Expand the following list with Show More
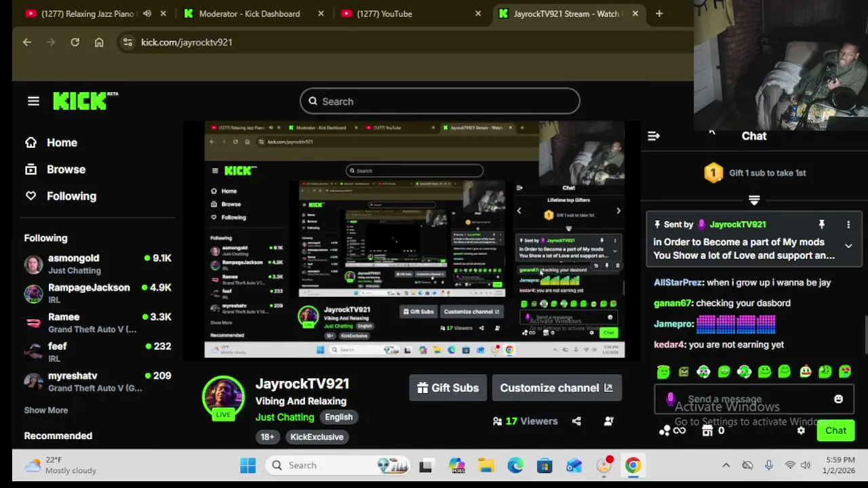Viewport: 868px width, 488px height. tap(46, 410)
